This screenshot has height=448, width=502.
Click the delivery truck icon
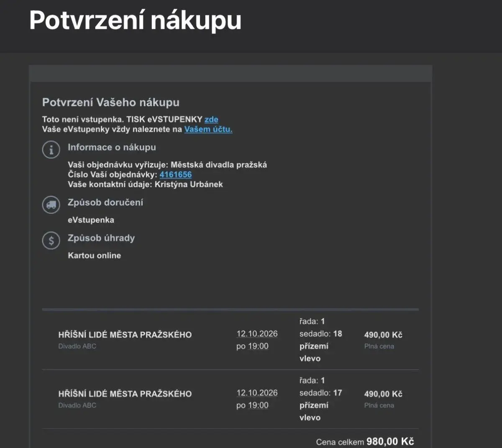51,205
